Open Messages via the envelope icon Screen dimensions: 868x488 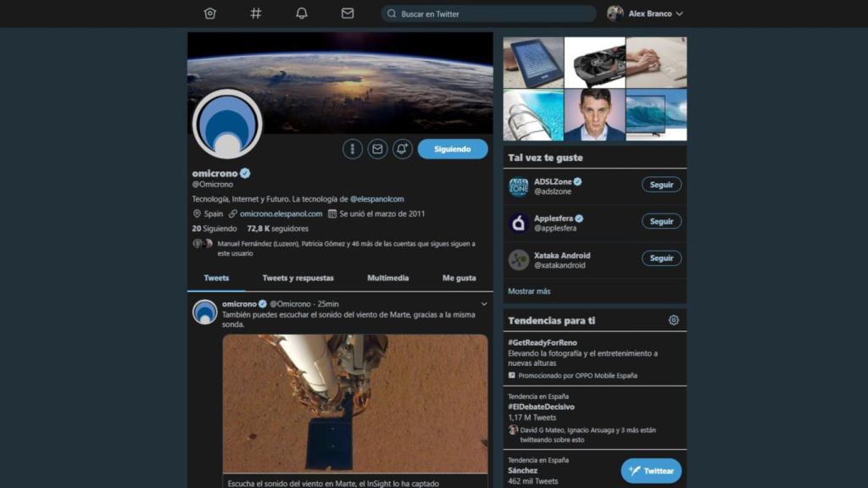click(x=348, y=14)
